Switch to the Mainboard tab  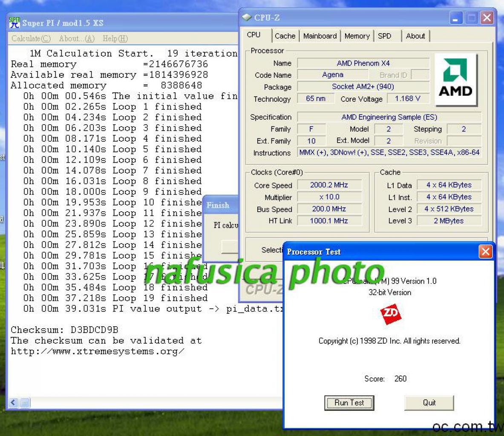(320, 36)
